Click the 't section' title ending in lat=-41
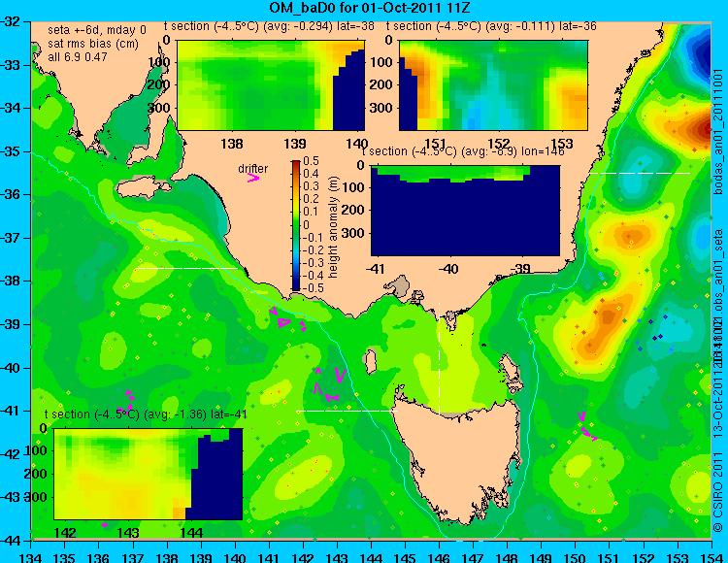Image resolution: width=728 pixels, height=563 pixels. coord(146,414)
